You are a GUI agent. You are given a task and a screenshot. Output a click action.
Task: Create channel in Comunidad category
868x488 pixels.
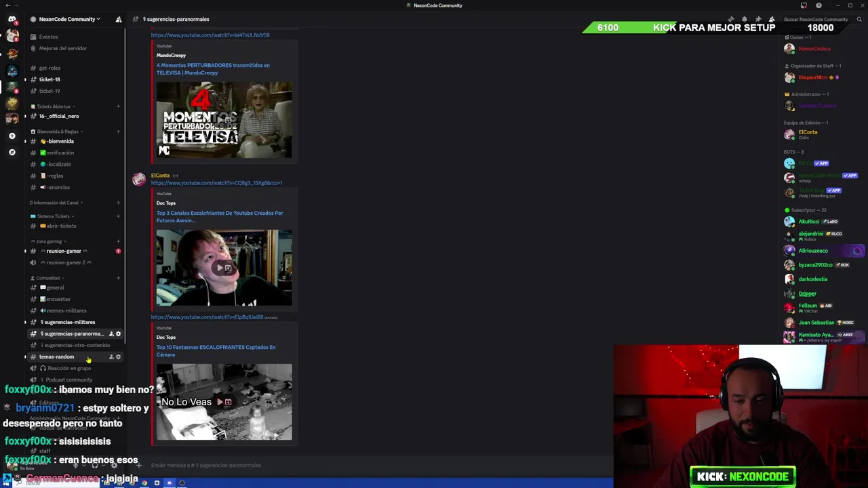pyautogui.click(x=118, y=278)
